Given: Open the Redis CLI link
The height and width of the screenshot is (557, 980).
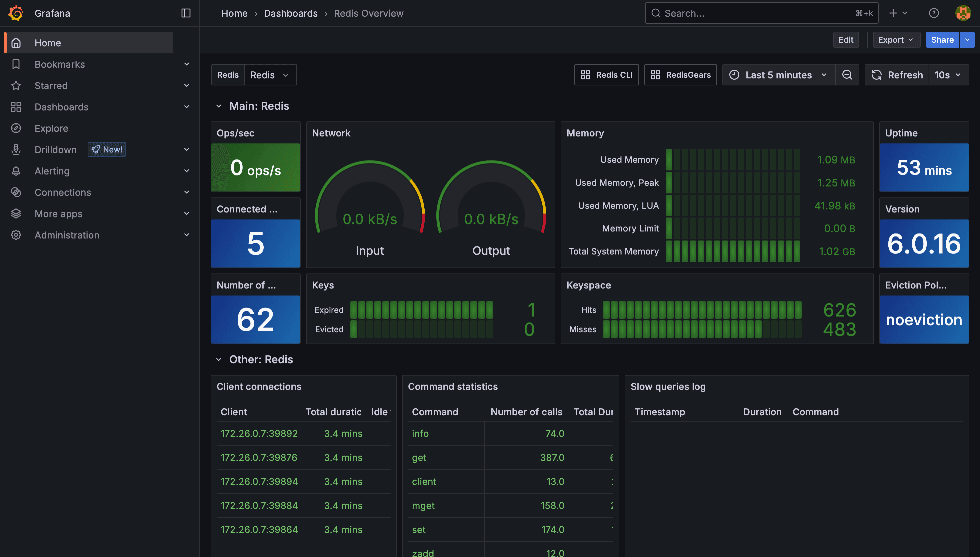Looking at the screenshot, I should point(607,75).
